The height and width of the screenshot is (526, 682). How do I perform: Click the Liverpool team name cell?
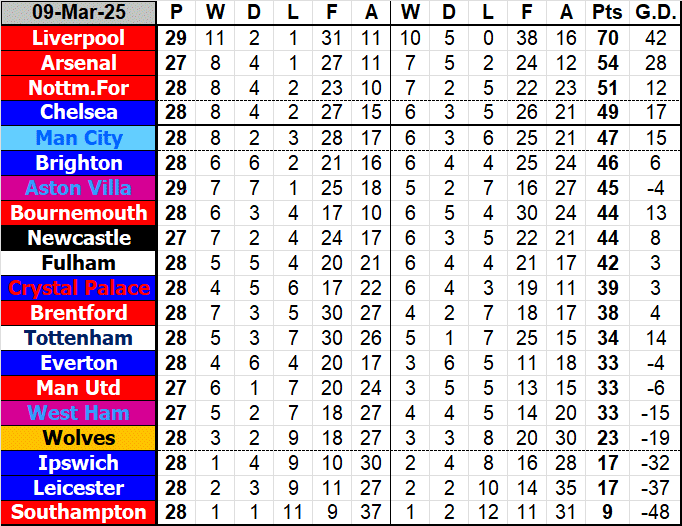click(79, 38)
